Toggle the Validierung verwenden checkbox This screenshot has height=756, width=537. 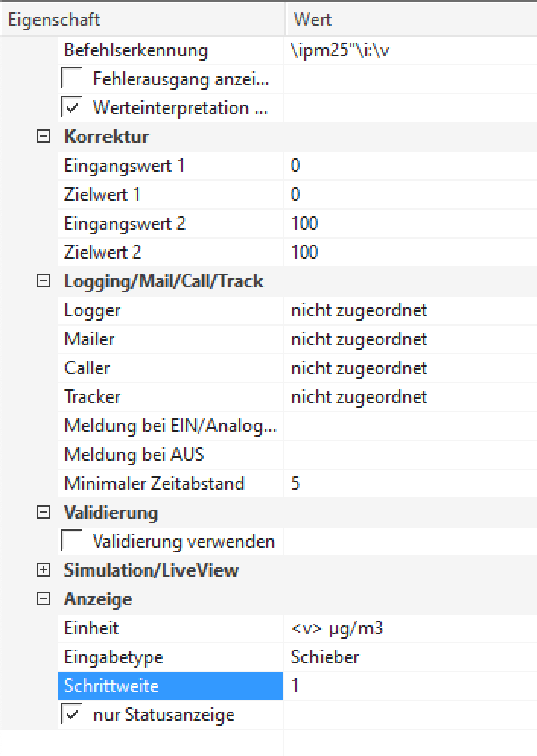pos(72,542)
